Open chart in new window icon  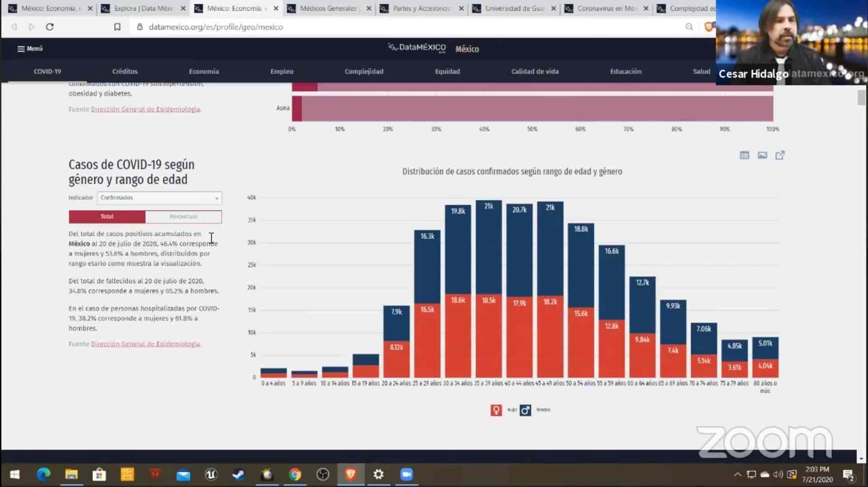pos(780,155)
